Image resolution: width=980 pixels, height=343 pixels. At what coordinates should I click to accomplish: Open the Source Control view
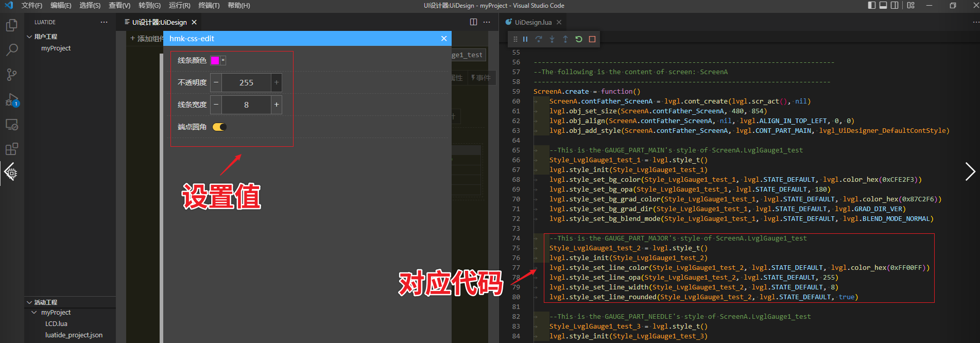[11, 75]
